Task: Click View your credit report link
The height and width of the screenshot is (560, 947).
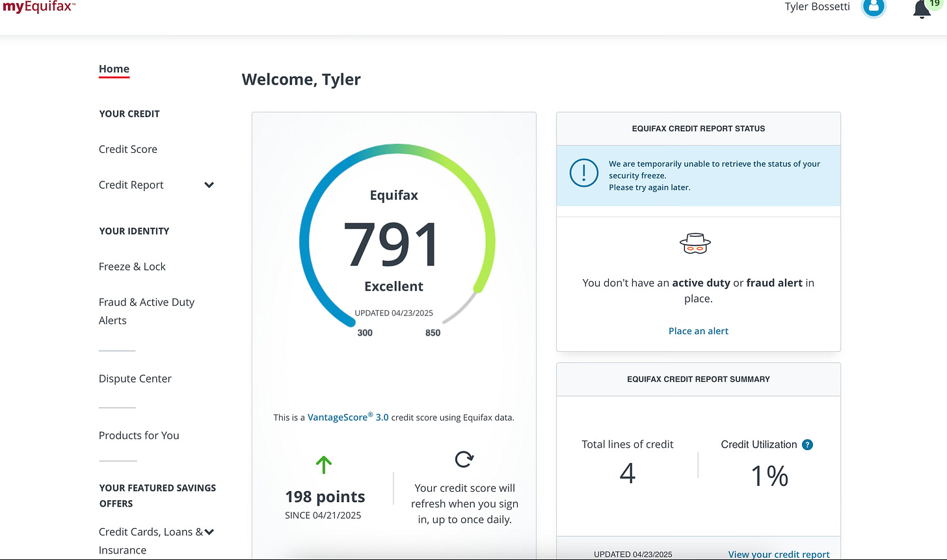Action: (779, 555)
